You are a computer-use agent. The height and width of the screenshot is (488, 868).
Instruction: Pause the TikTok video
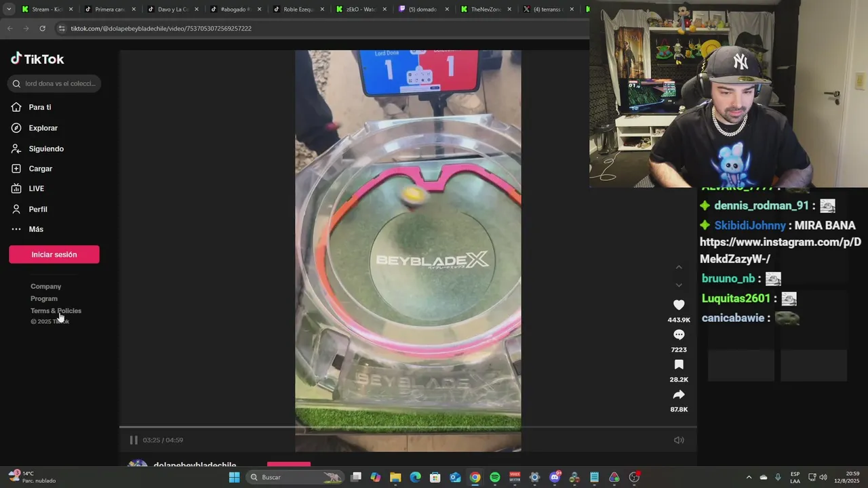coord(134,440)
